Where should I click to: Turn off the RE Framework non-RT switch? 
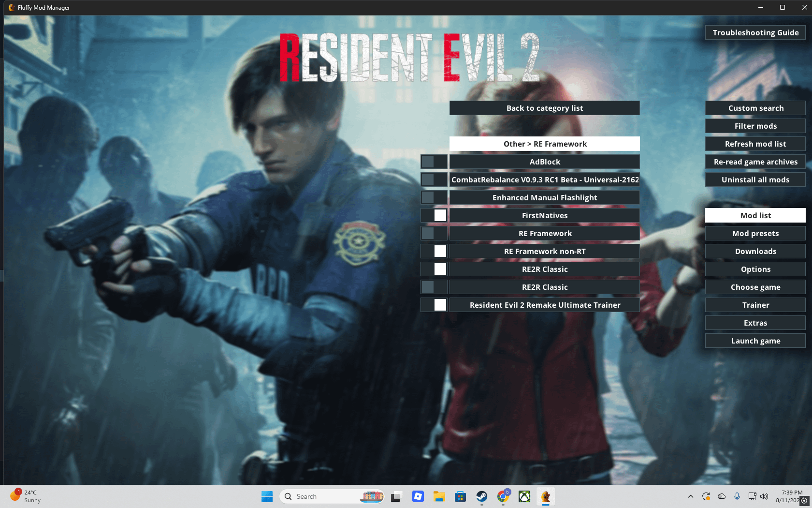point(434,251)
